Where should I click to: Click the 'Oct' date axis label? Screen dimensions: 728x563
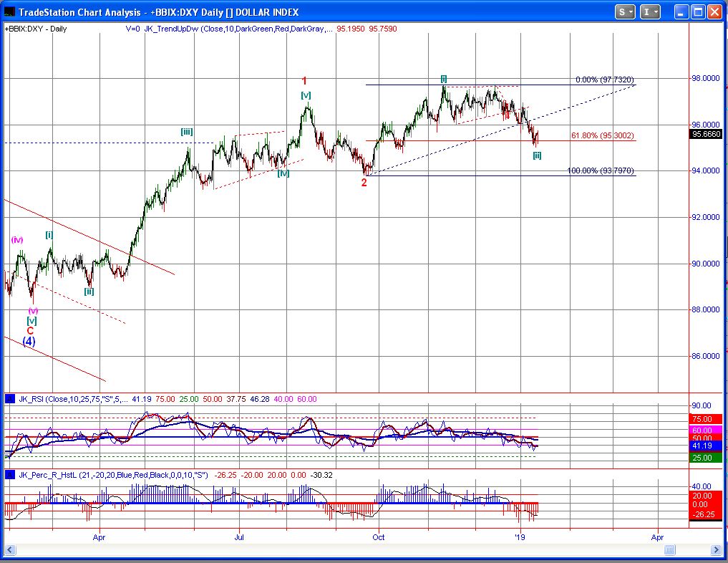click(379, 537)
